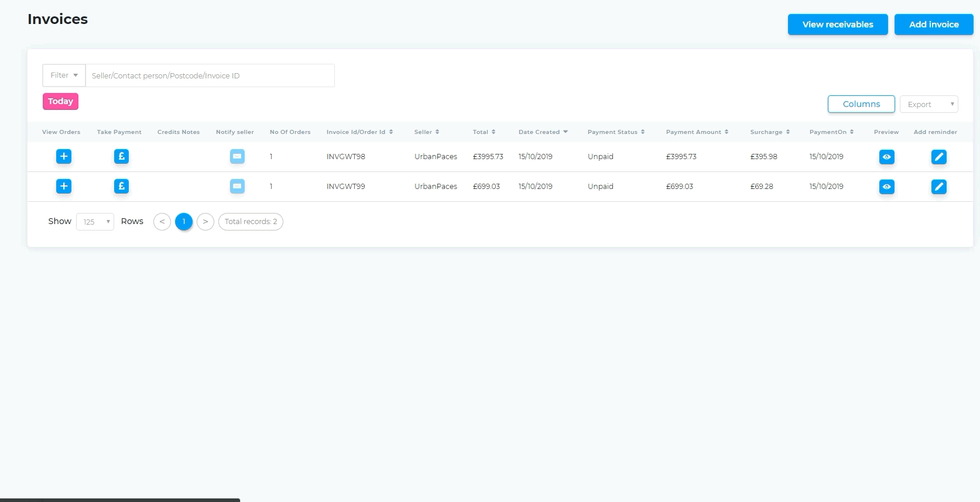Image resolution: width=980 pixels, height=502 pixels.
Task: Sort by Payment Status column
Action: point(616,132)
